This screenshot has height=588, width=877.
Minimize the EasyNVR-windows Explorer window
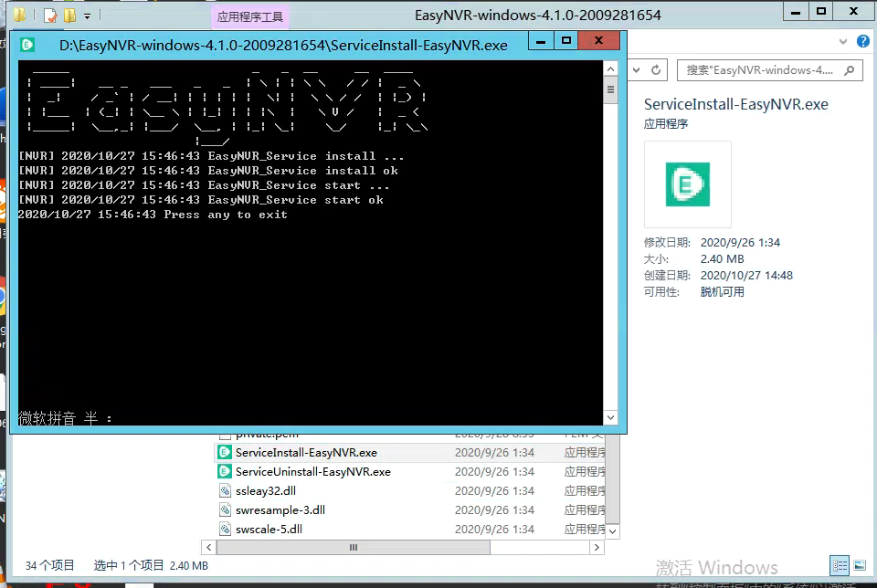[x=796, y=12]
